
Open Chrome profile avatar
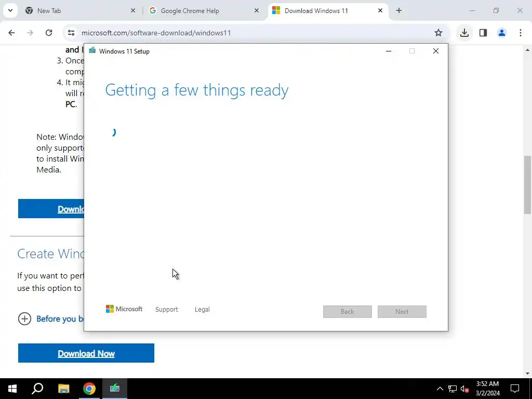tap(502, 33)
